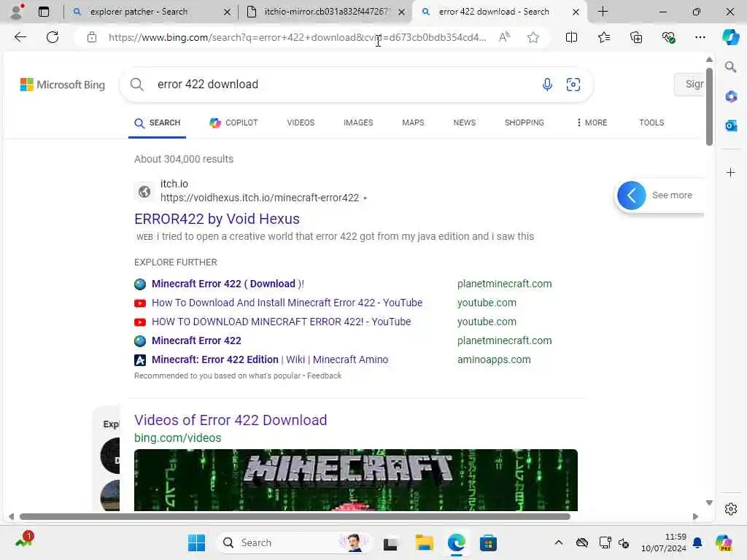Close the explorer patcher tab

(x=227, y=12)
